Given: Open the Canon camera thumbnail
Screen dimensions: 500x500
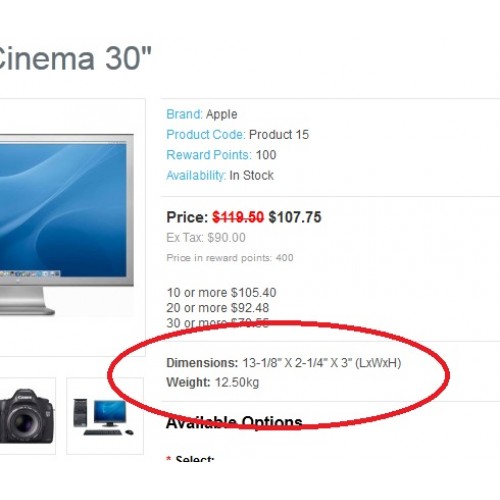Looking at the screenshot, I should 27,416.
